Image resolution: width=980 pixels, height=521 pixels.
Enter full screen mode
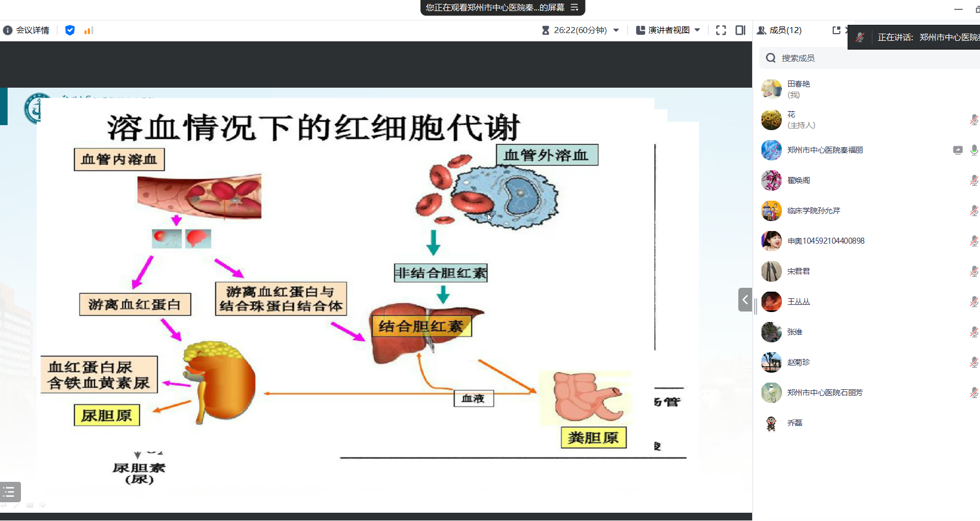[721, 30]
